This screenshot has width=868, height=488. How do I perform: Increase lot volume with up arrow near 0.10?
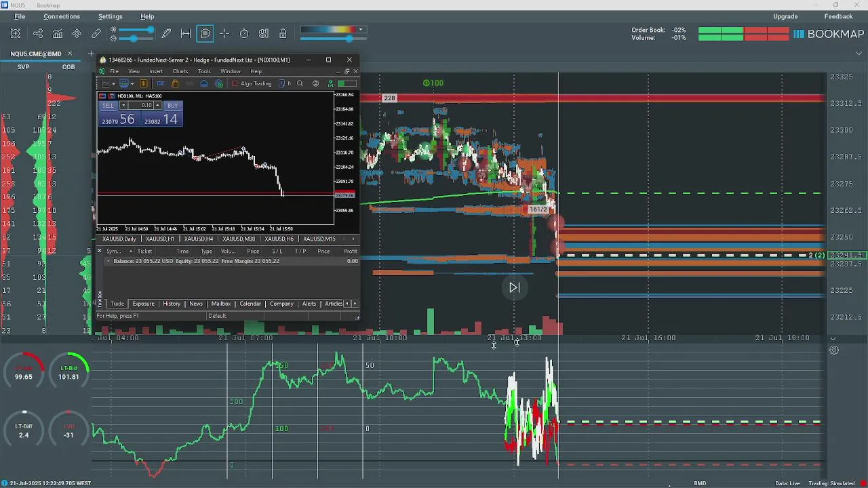157,106
